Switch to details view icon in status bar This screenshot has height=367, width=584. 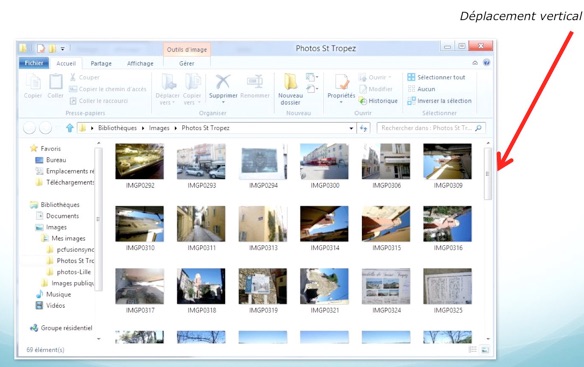[473, 349]
